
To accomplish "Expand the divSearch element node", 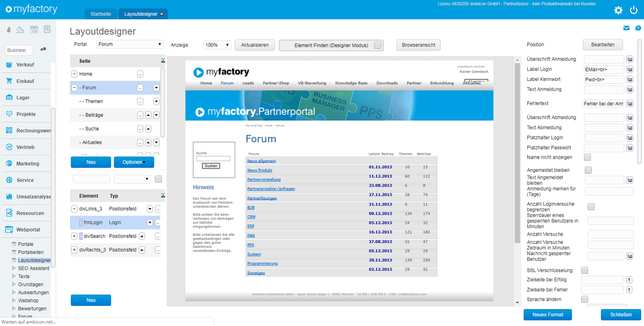I will (x=74, y=236).
